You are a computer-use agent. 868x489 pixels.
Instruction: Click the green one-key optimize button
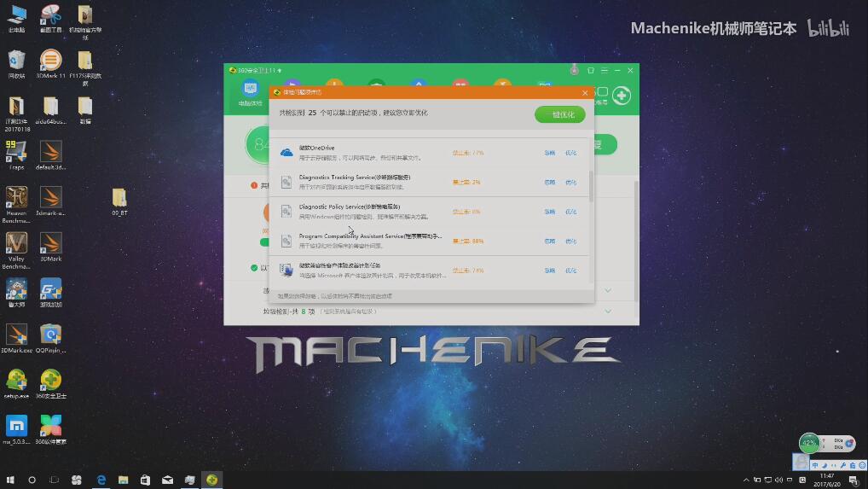pyautogui.click(x=559, y=114)
